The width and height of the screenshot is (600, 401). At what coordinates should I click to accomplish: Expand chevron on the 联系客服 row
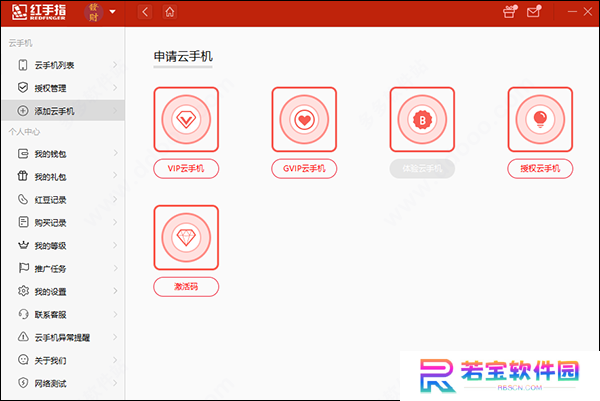[115, 314]
